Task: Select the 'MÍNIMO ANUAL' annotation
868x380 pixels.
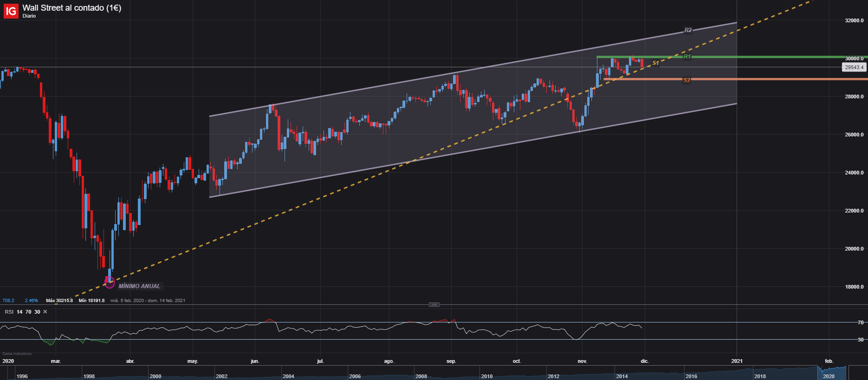Action: 139,286
